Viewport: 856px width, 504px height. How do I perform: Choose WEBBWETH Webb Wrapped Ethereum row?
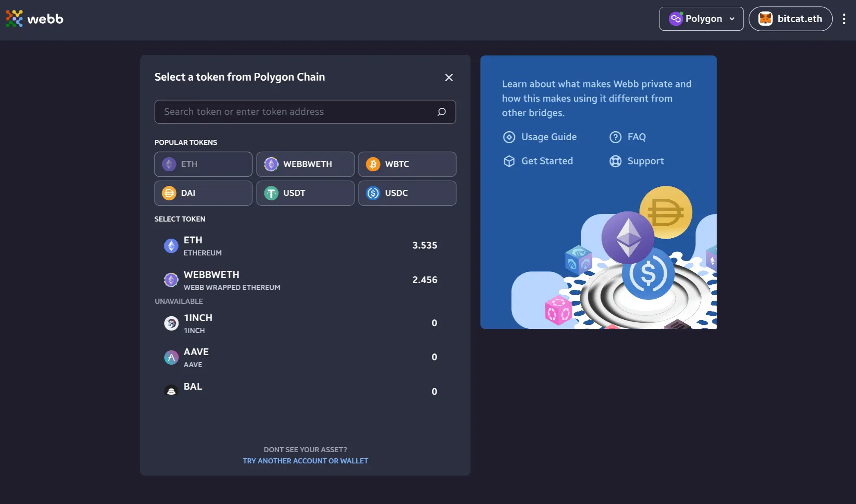click(305, 280)
